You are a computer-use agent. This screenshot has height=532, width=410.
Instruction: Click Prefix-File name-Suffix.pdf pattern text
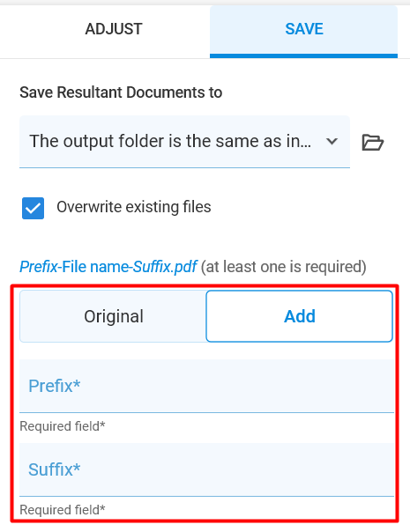click(x=108, y=267)
